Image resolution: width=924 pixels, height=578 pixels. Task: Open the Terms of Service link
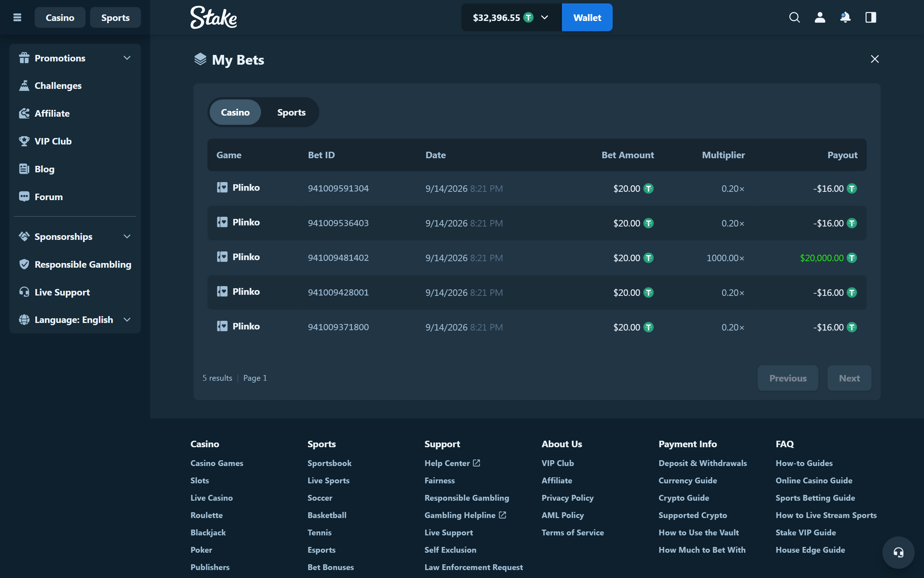coord(572,532)
